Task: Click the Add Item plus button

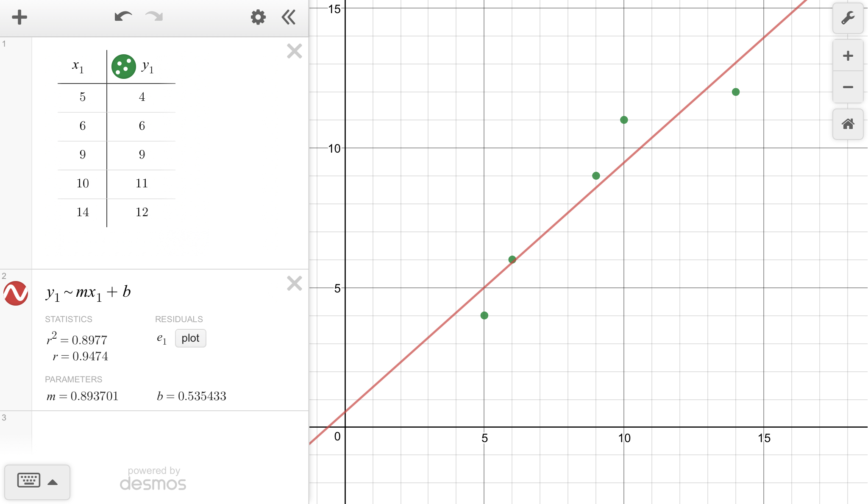Action: tap(19, 17)
